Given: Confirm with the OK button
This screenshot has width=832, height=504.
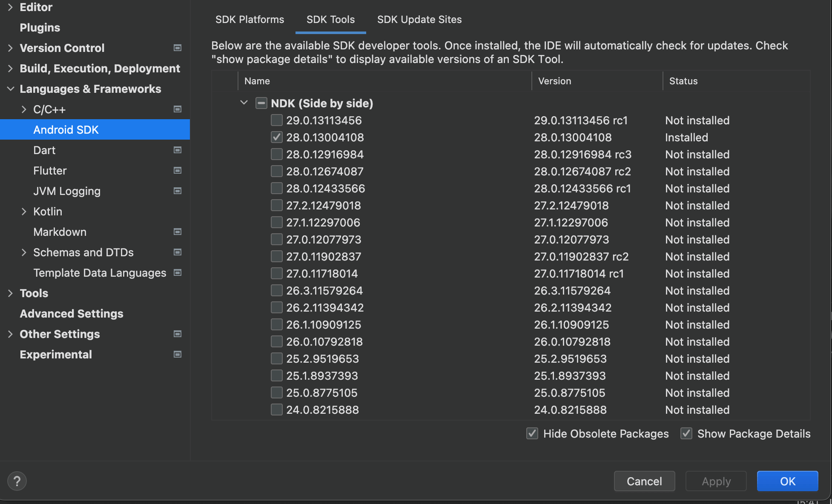Looking at the screenshot, I should click(787, 481).
